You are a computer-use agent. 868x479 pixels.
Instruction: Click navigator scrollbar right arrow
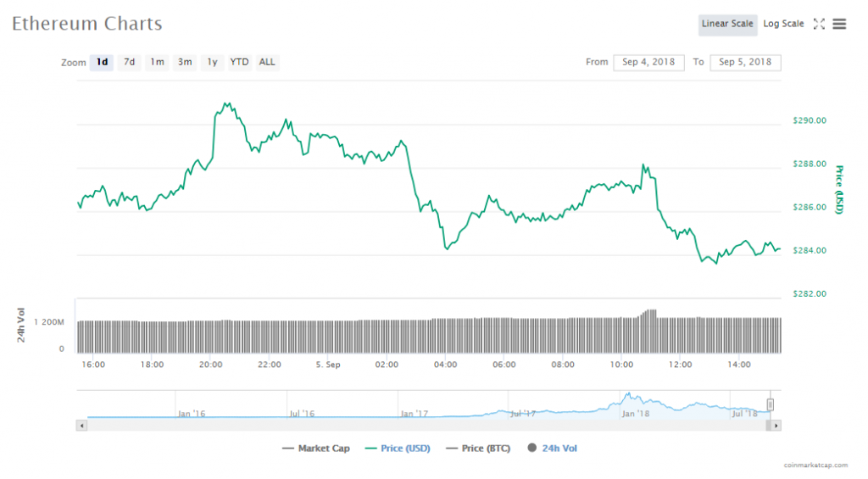(776, 425)
